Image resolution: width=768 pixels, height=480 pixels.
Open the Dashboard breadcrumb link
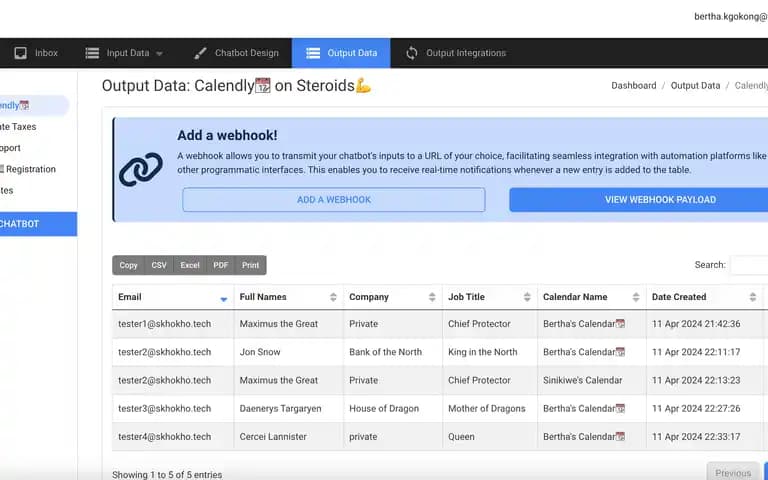(634, 86)
